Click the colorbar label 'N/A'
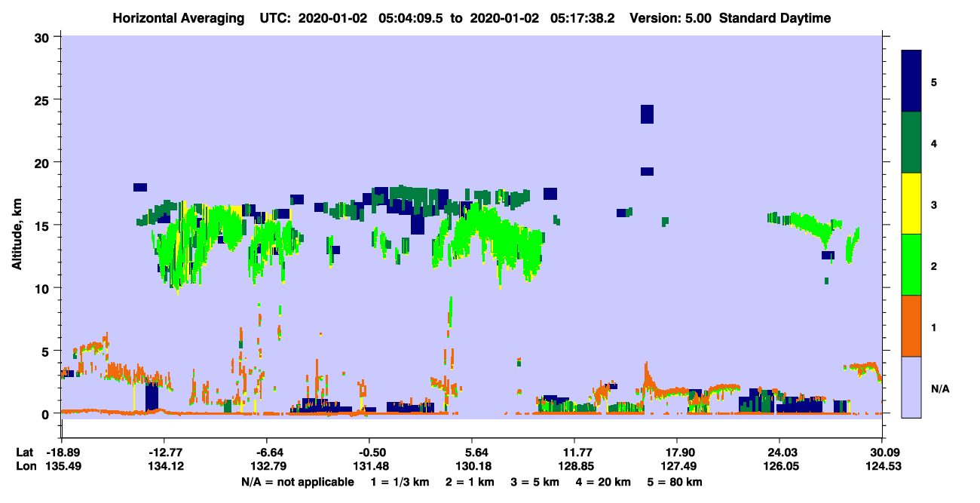 [x=940, y=389]
